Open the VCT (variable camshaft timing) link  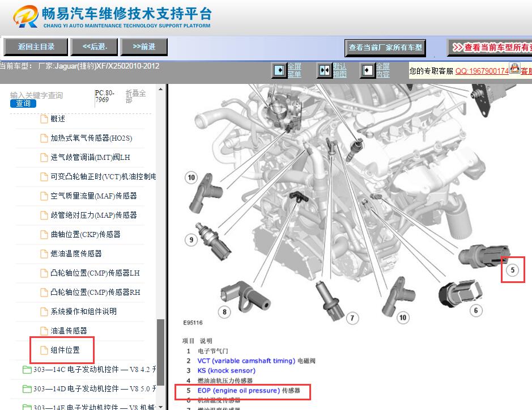tap(246, 361)
